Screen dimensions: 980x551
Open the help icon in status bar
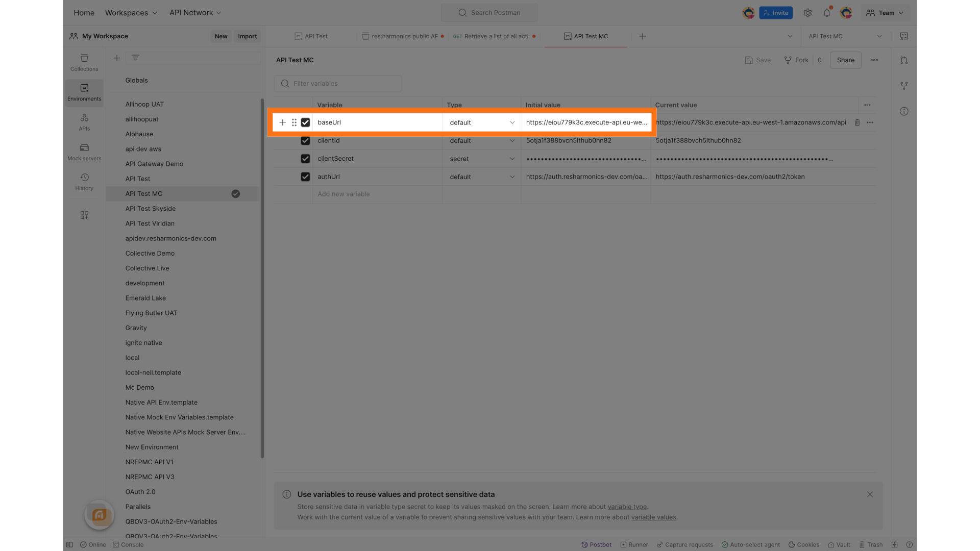909,545
